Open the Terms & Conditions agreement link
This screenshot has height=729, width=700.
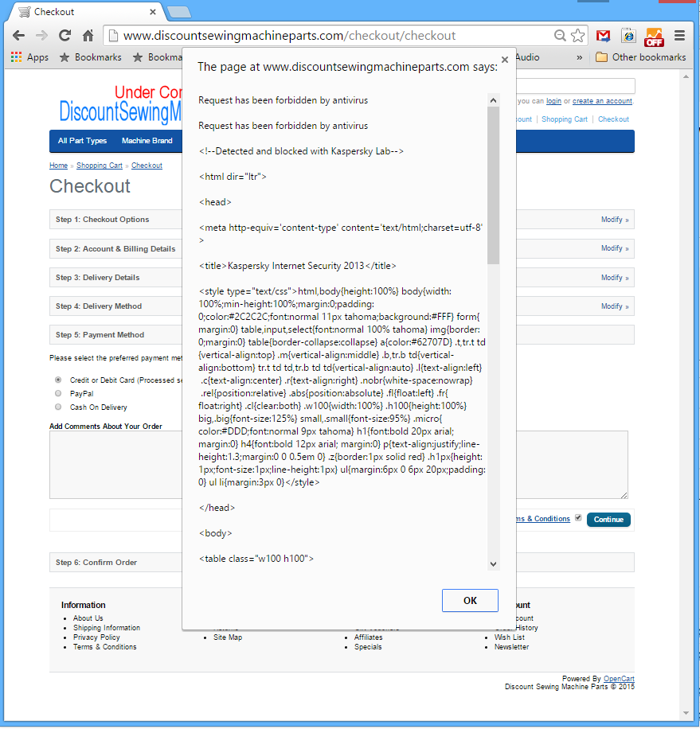tap(543, 518)
